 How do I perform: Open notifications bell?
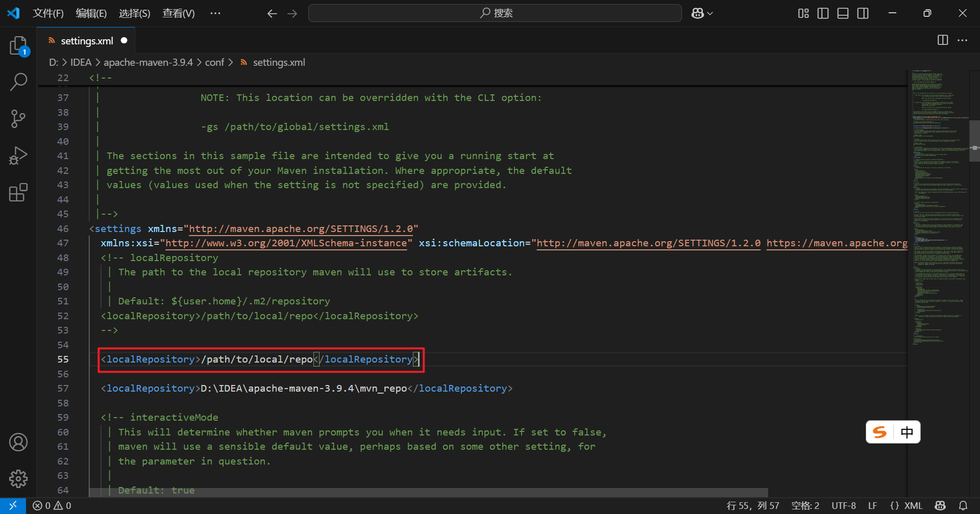point(963,506)
